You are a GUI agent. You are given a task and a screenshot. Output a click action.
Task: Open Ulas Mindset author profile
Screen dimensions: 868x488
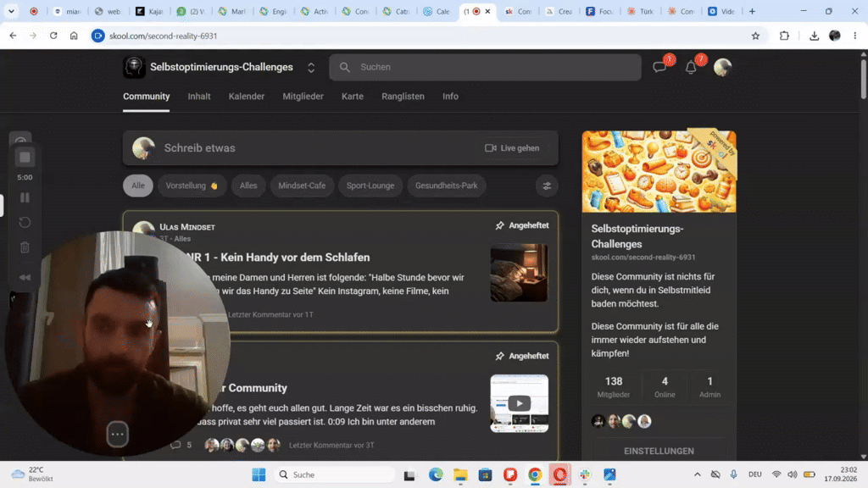[x=187, y=227]
